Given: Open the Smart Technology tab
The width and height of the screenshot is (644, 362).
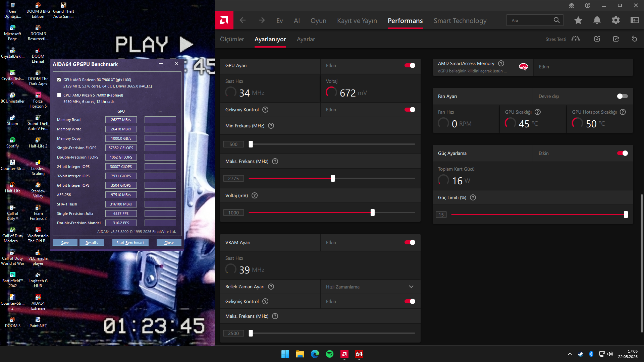Looking at the screenshot, I should pos(460,21).
